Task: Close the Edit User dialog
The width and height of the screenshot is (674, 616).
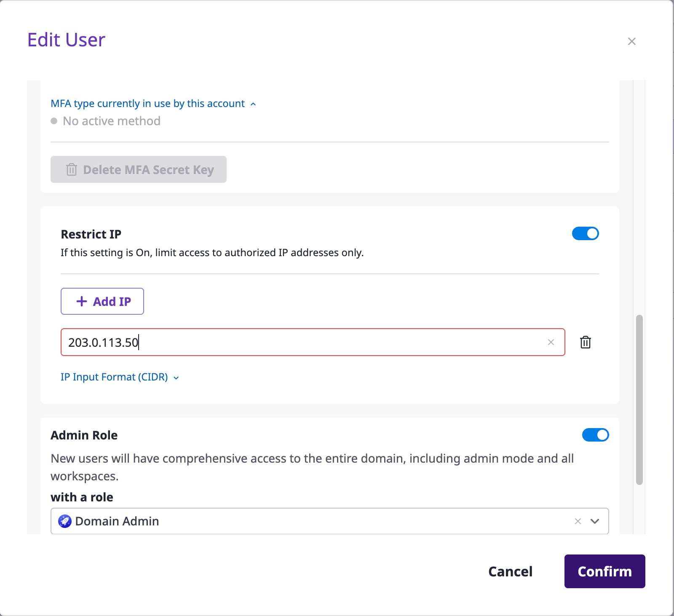Action: [631, 41]
